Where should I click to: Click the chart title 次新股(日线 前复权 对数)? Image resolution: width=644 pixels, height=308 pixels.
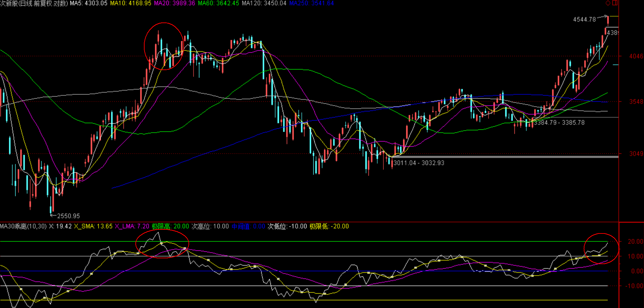pos(34,3)
